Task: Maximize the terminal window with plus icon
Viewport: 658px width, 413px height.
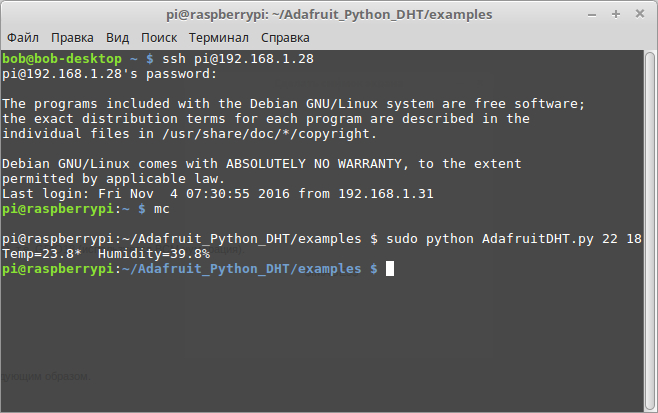Action: 616,14
